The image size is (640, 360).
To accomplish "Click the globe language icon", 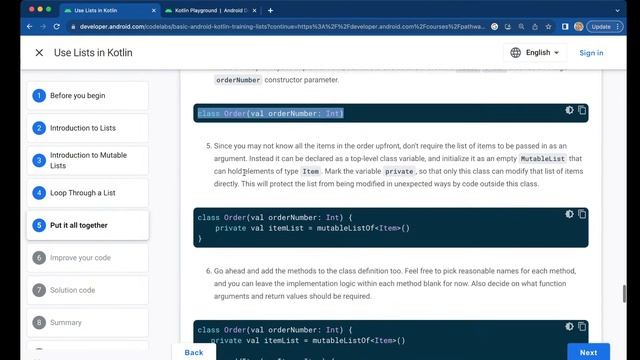I will pyautogui.click(x=516, y=53).
